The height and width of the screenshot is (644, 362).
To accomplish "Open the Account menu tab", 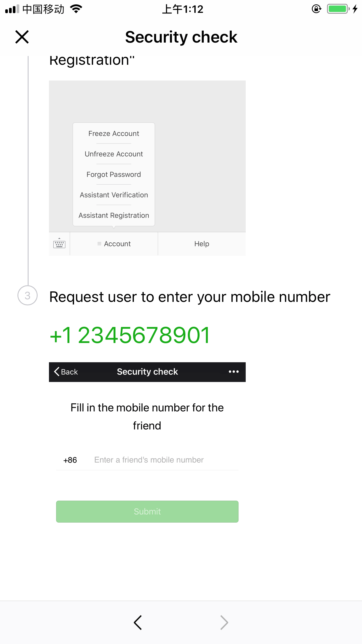I will click(114, 244).
